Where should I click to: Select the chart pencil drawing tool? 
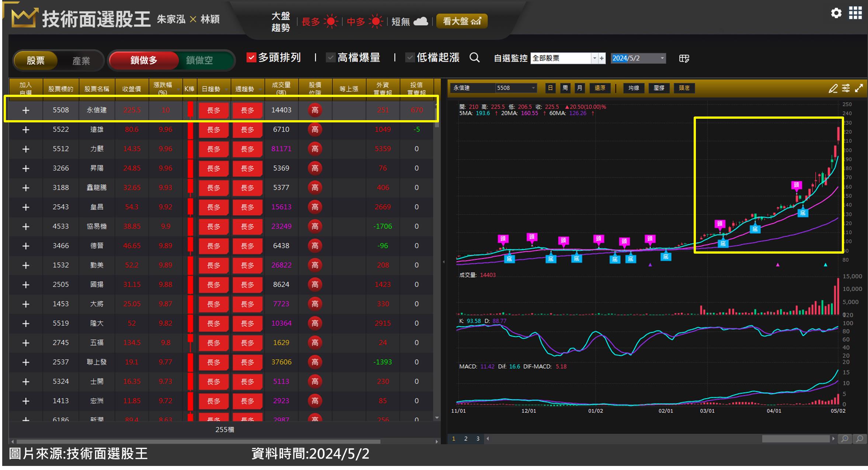pyautogui.click(x=833, y=88)
